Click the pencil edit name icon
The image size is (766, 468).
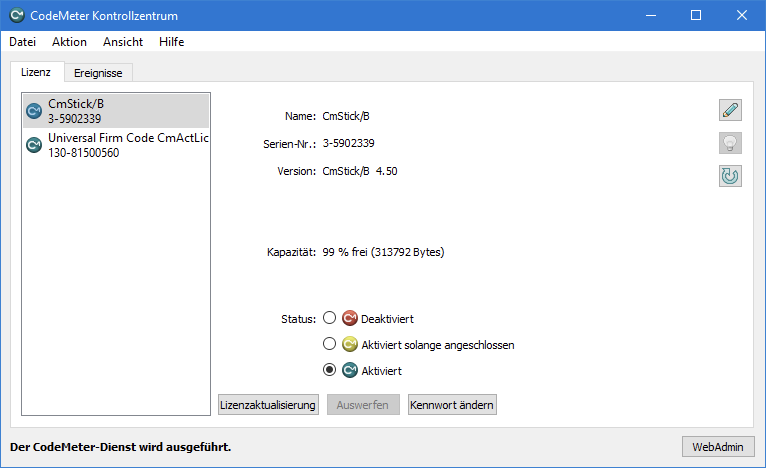click(x=730, y=111)
